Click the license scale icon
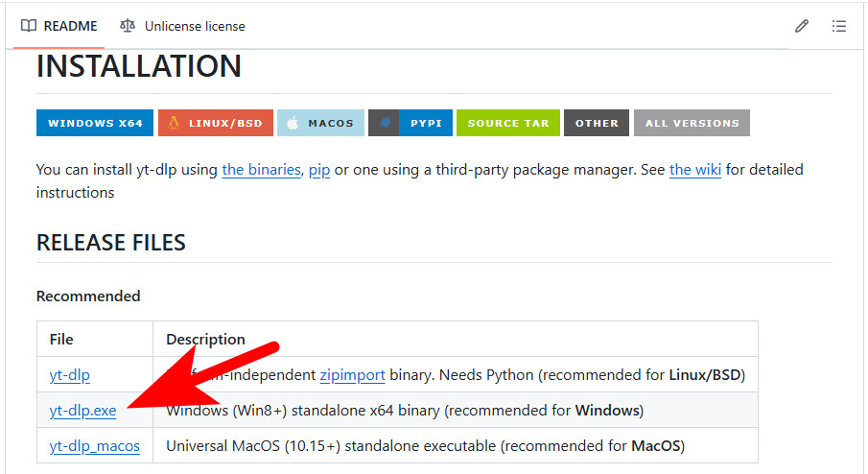 pyautogui.click(x=128, y=26)
